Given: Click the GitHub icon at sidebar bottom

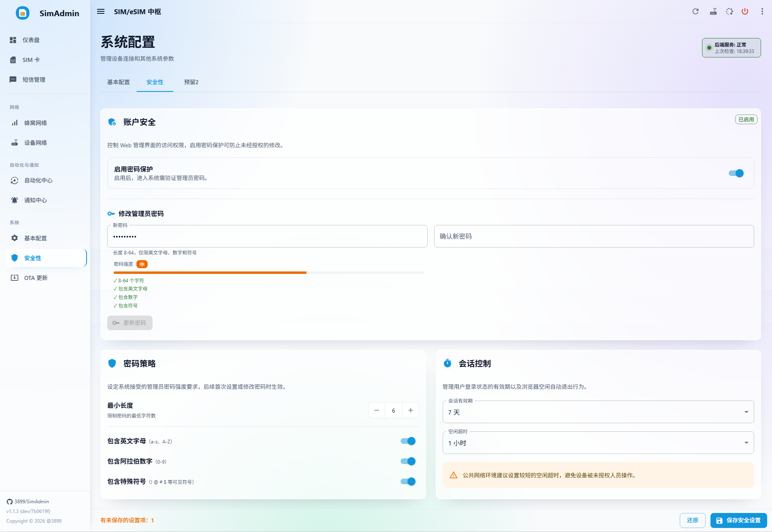Looking at the screenshot, I should pos(10,502).
